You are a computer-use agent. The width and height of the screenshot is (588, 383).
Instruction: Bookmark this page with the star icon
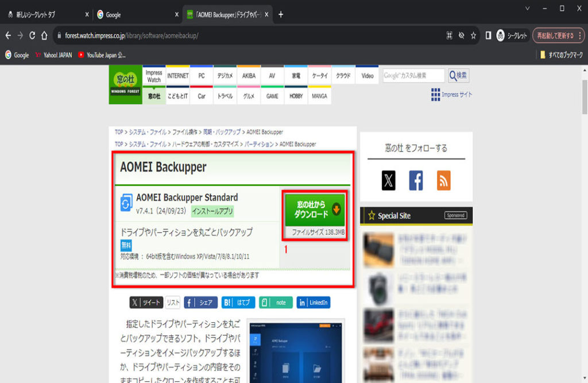(473, 36)
